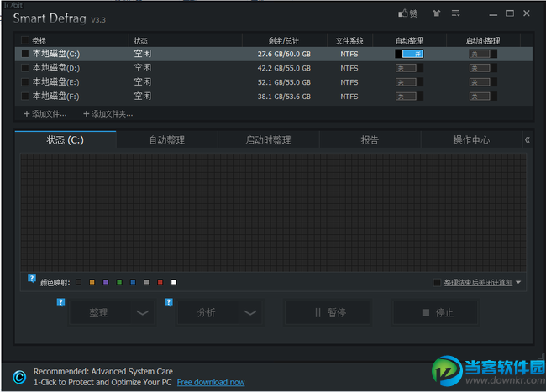Click the 状态 column header
This screenshot has height=392, width=546.
140,40
